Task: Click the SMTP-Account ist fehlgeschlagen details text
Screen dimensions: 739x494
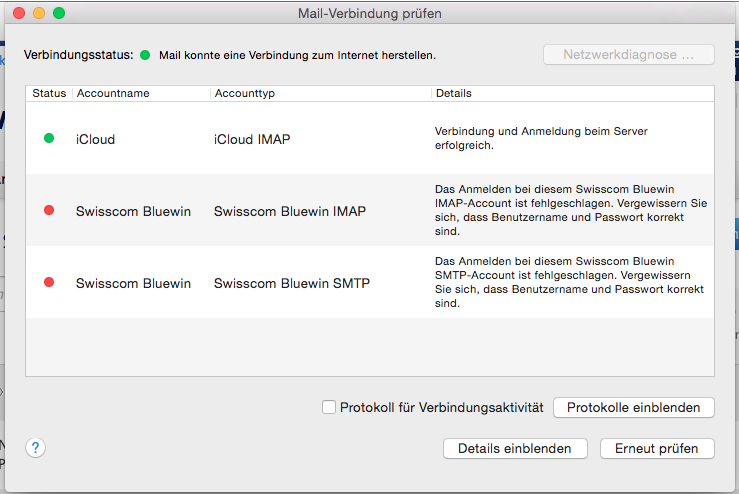Action: point(569,282)
